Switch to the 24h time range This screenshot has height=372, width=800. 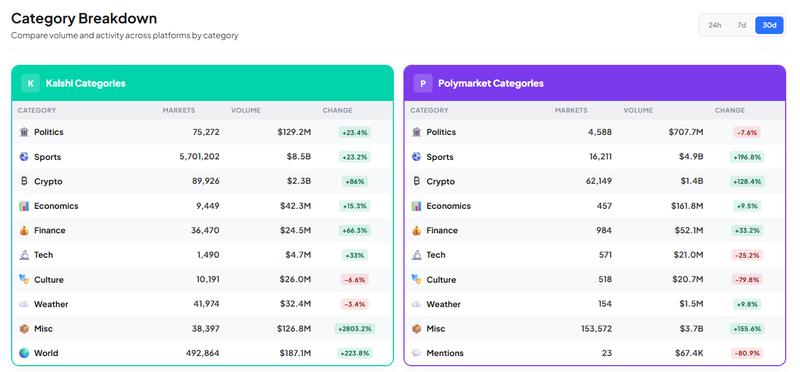[714, 25]
